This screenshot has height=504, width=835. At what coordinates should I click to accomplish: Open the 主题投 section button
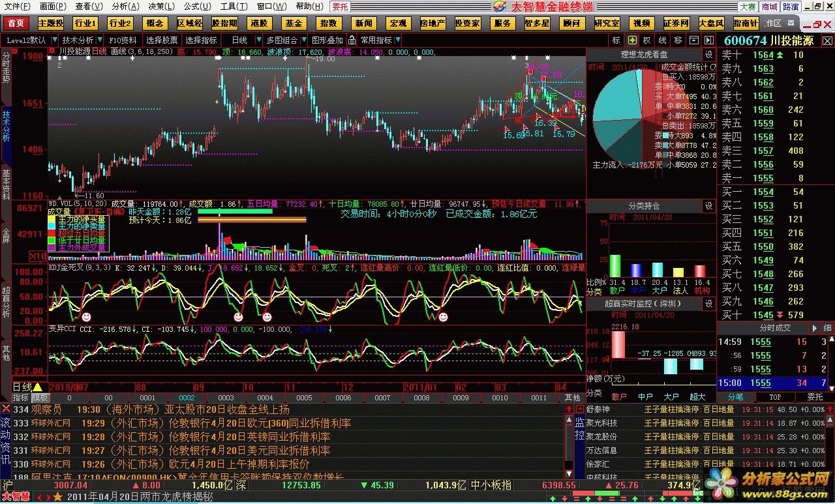pos(51,23)
